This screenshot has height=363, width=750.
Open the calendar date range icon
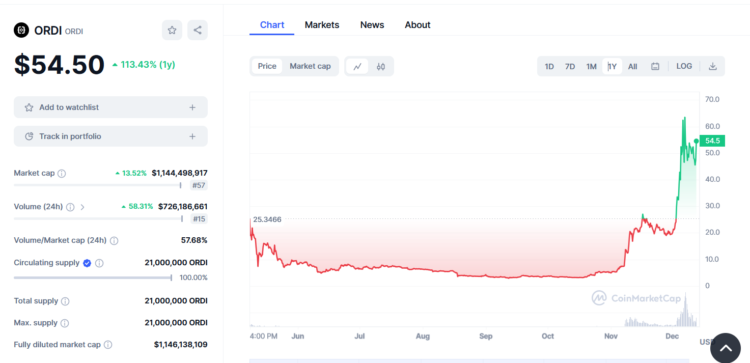[x=655, y=66]
